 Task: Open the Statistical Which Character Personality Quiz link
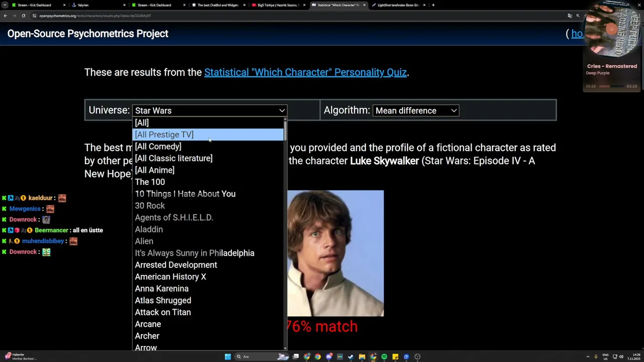305,72
